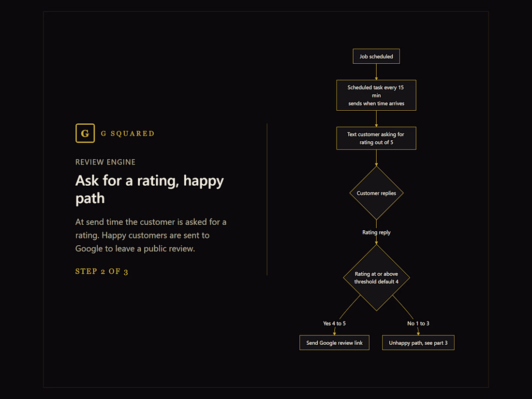
Task: Click the No 1 to 3 branch label
Action: 418,324
